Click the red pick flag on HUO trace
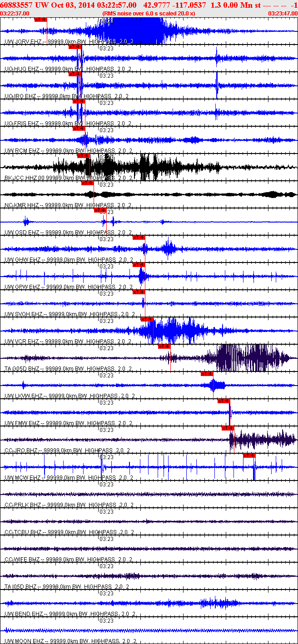This screenshot has width=298, height=644. [75, 46]
